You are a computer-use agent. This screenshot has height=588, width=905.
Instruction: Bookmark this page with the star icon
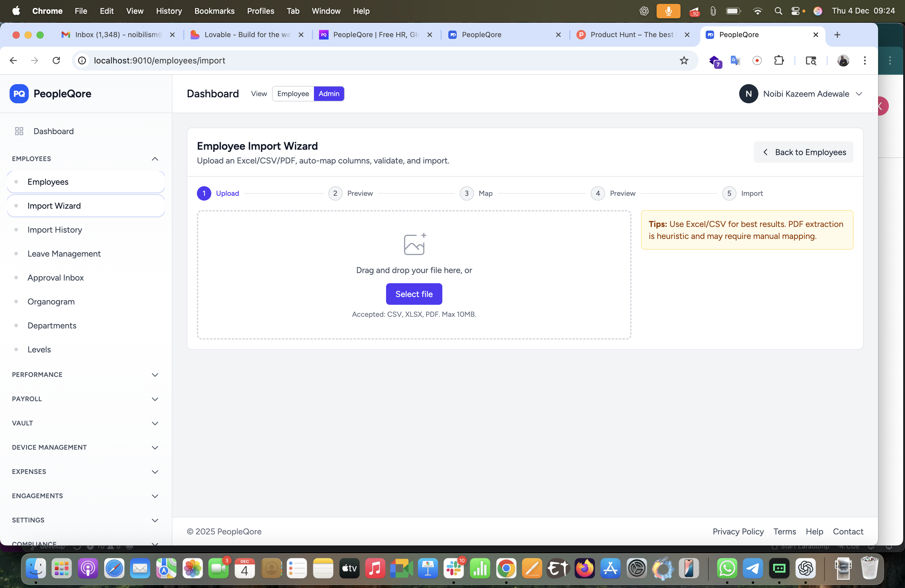point(684,60)
